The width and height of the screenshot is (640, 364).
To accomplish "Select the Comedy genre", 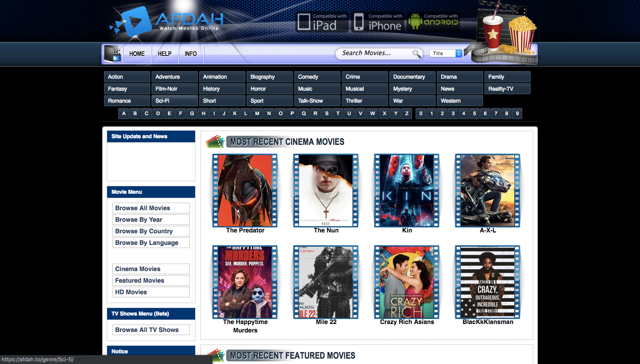I will [x=317, y=77].
